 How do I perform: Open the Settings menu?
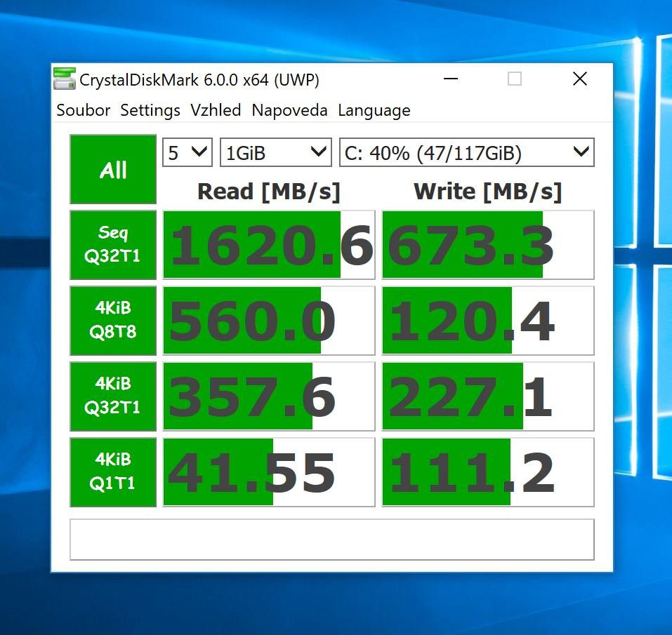click(x=150, y=110)
